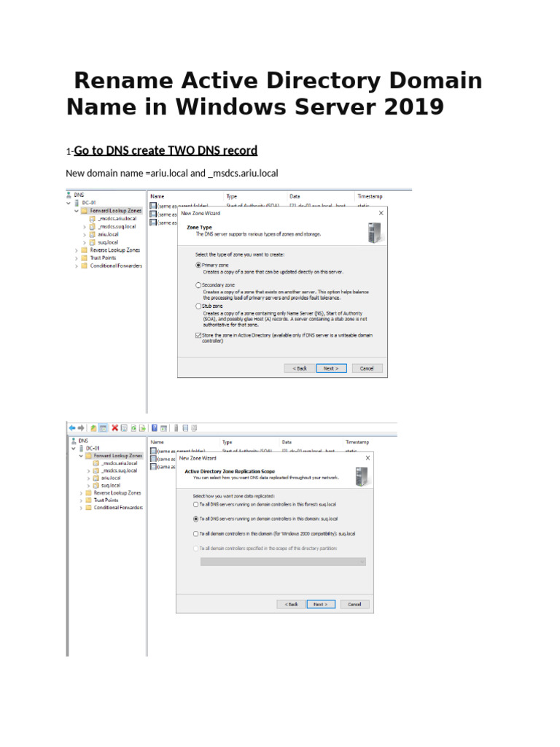Select the Secondary zone radio button
Image resolution: width=560 pixels, height=747 pixels.
[x=198, y=285]
